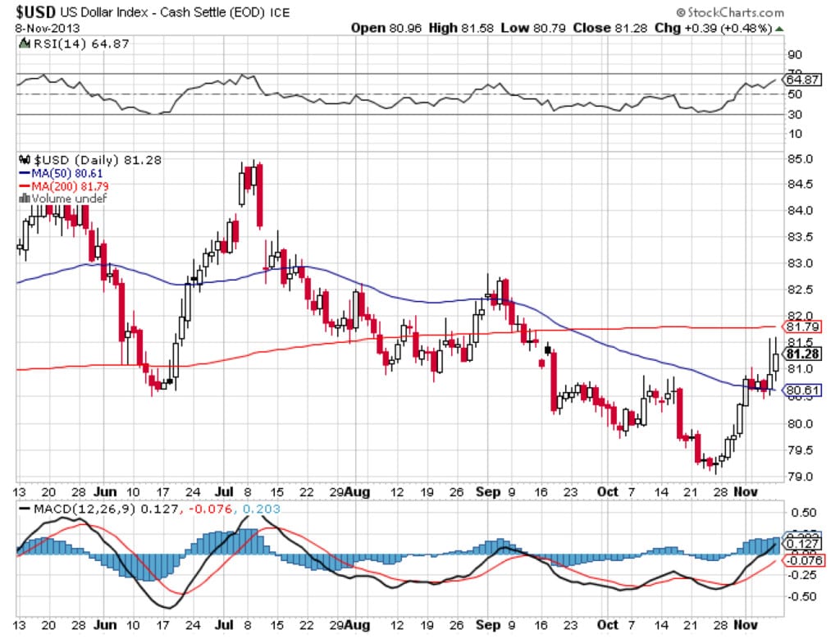This screenshot has height=639, width=840.
Task: Click the 84.0 price axis label
Action: tap(800, 211)
